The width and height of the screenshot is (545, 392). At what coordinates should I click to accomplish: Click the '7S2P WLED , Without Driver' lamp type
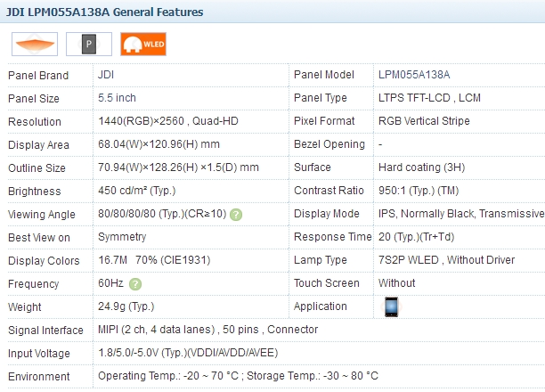click(447, 260)
